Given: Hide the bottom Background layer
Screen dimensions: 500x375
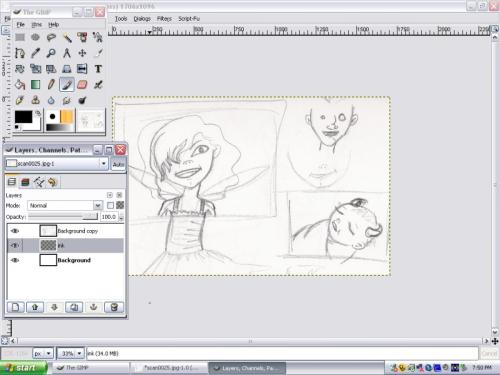Looking at the screenshot, I should pyautogui.click(x=15, y=260).
